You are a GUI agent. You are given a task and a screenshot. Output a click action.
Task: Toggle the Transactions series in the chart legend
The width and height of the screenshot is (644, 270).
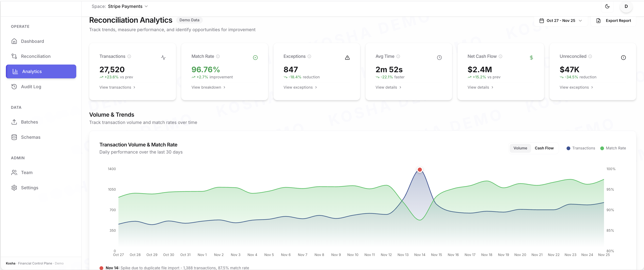580,148
